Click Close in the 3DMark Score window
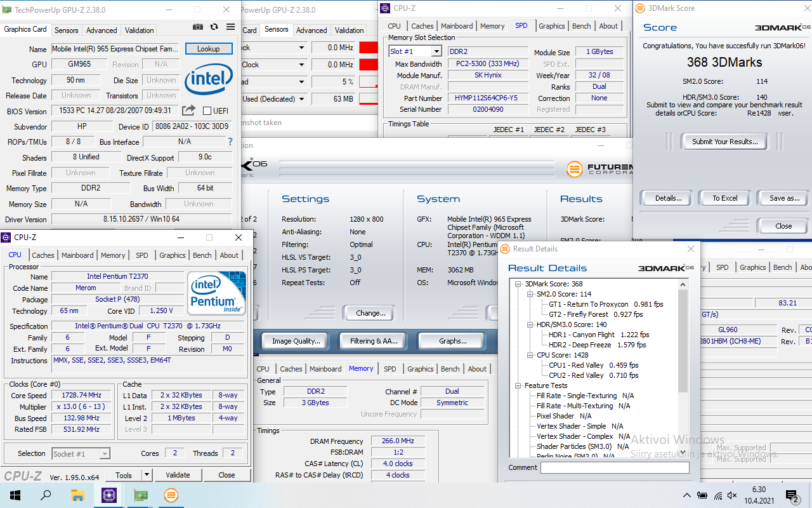 (x=783, y=226)
